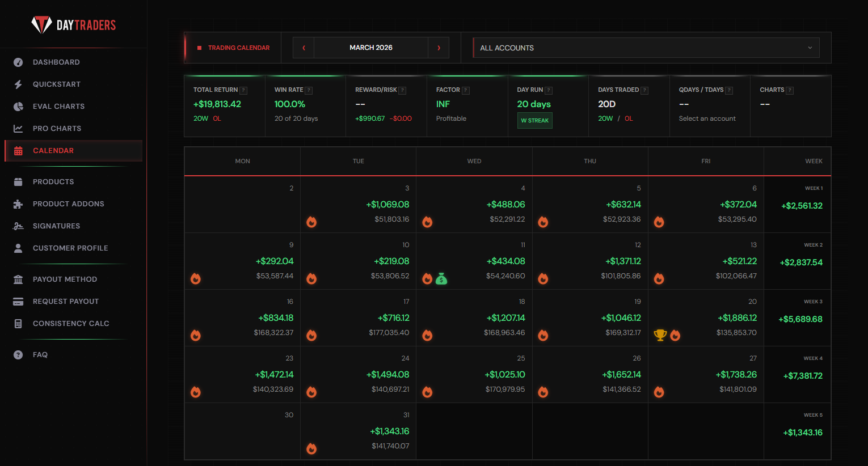Open the FAQ page link

point(74,355)
